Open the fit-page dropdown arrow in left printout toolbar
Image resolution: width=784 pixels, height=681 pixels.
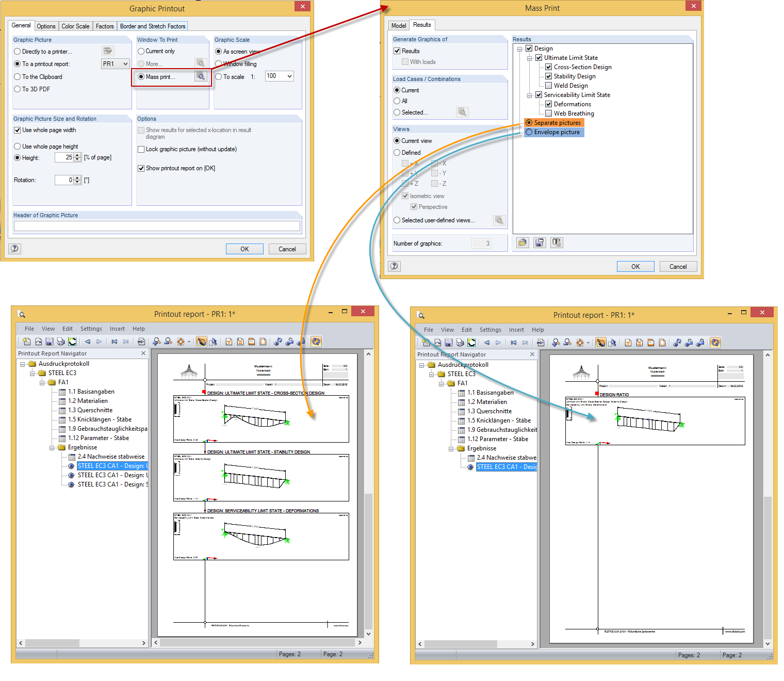point(189,342)
